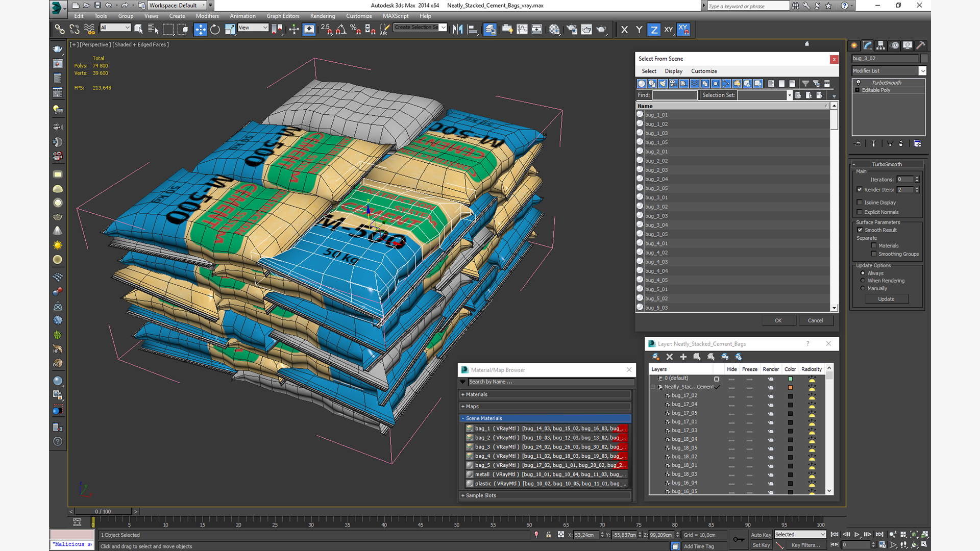Open the Angle Snap toggle

340,30
